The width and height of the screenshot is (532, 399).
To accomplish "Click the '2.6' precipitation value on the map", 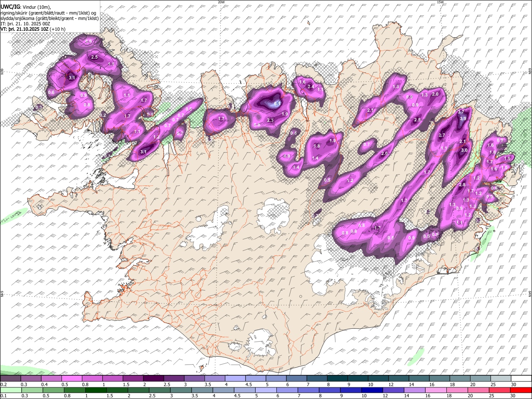I will [384, 154].
